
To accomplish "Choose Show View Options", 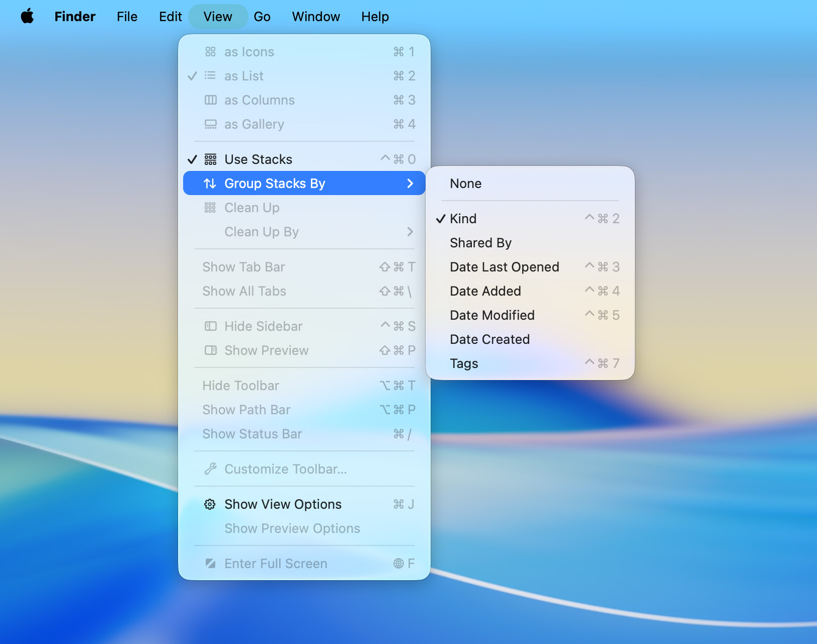I will click(x=283, y=504).
